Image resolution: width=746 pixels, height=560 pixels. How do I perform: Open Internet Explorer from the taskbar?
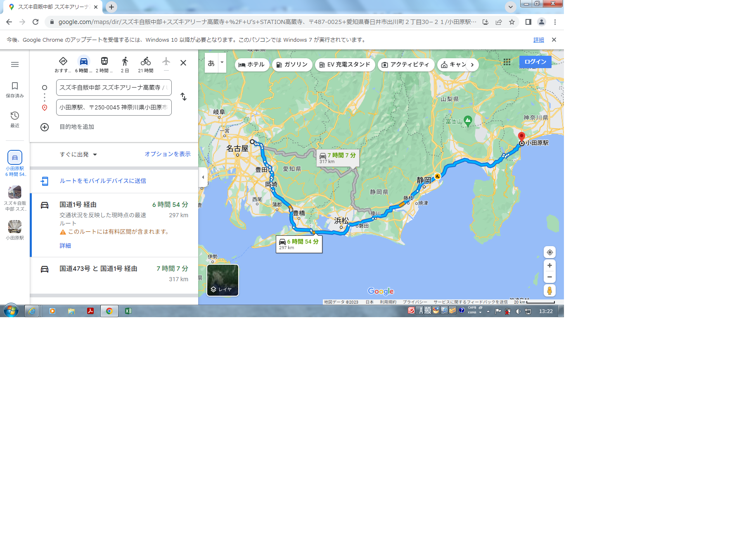(32, 311)
